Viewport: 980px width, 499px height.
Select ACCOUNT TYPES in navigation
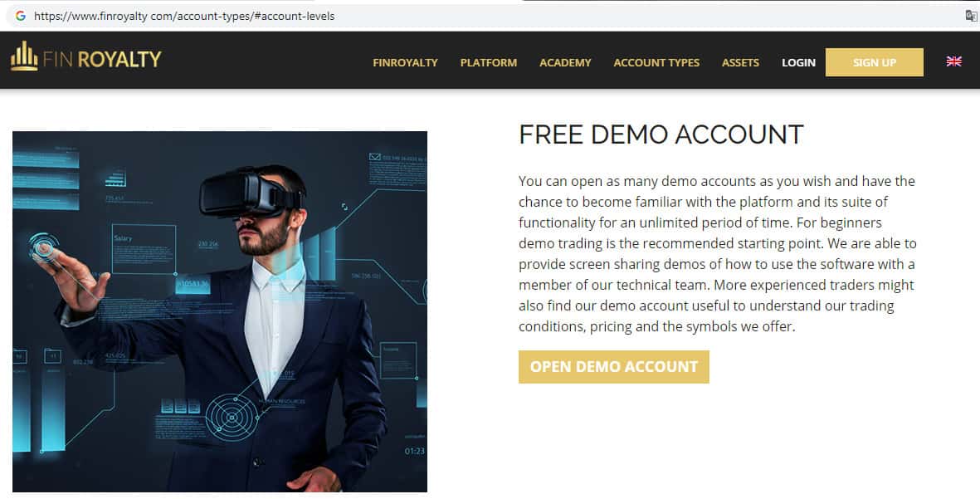[656, 62]
